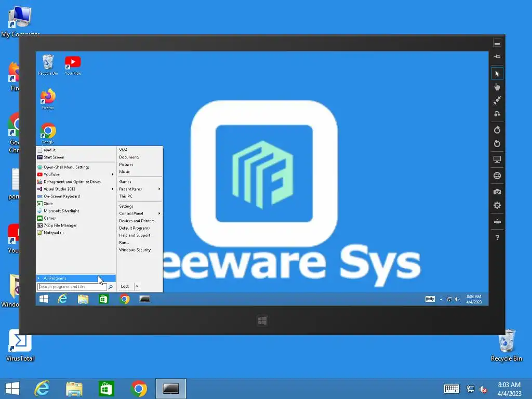This screenshot has width=532, height=399.
Task: Click hardware Windows button below simulator screen
Action: coord(262,321)
